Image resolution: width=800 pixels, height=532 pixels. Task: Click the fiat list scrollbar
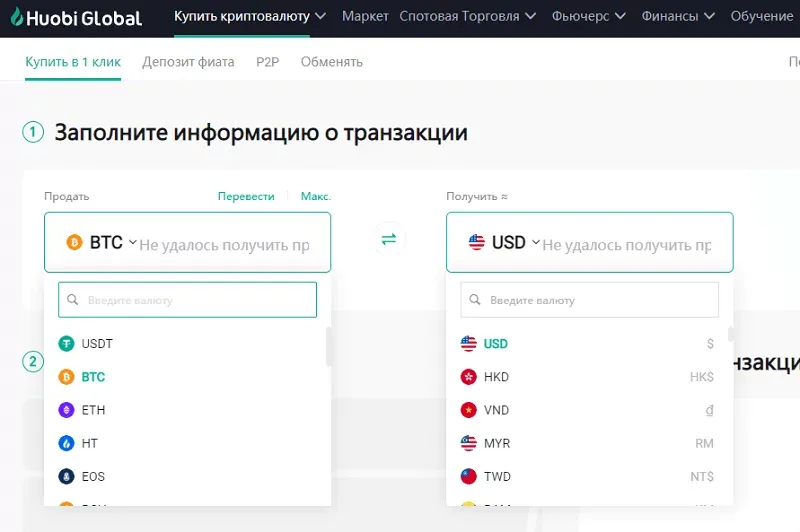(x=731, y=335)
